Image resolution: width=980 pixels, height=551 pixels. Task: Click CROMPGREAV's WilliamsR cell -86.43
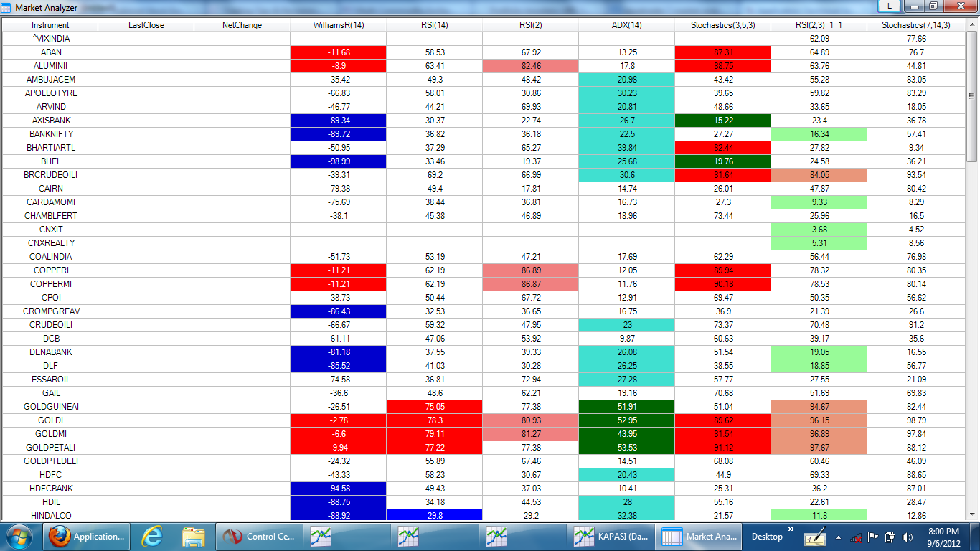[339, 311]
